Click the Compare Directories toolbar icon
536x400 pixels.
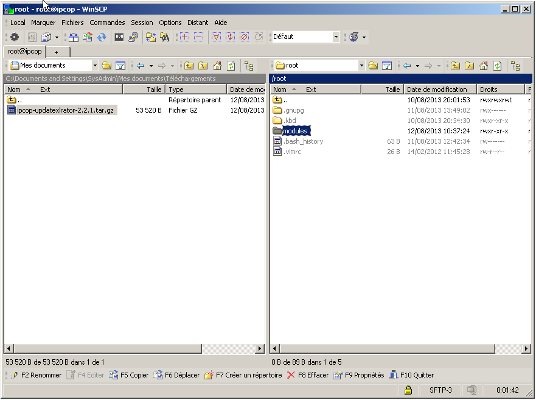click(x=73, y=37)
